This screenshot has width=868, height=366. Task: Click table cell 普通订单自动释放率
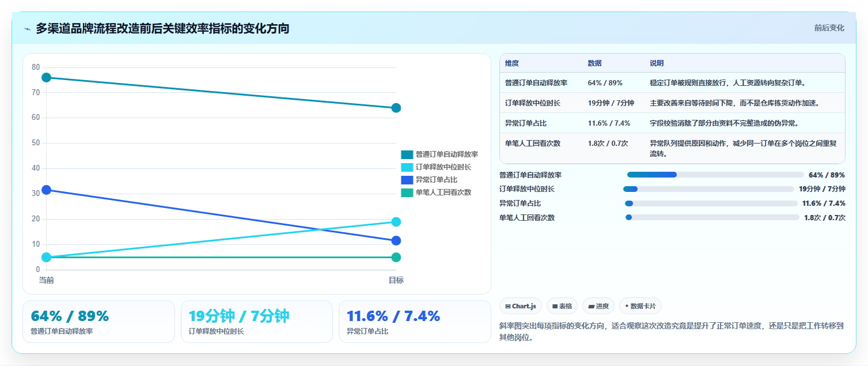tap(536, 83)
